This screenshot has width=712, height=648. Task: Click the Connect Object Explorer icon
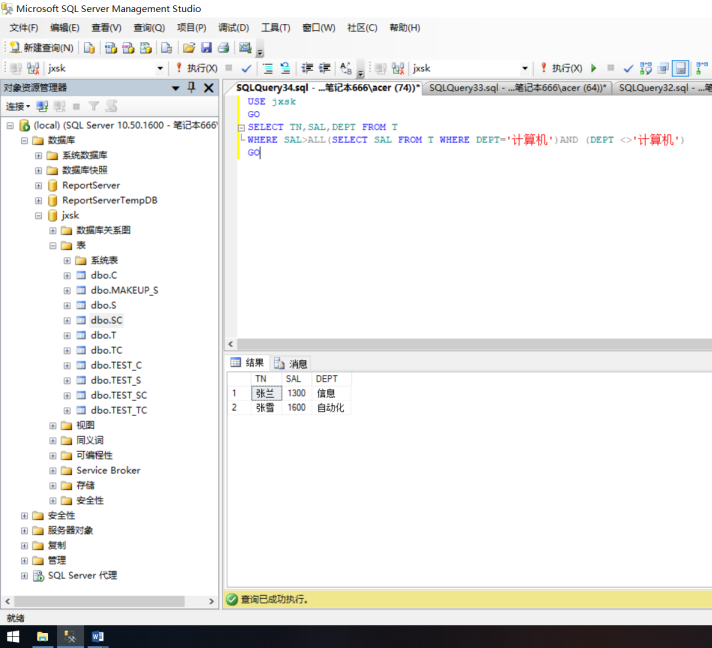[42, 106]
